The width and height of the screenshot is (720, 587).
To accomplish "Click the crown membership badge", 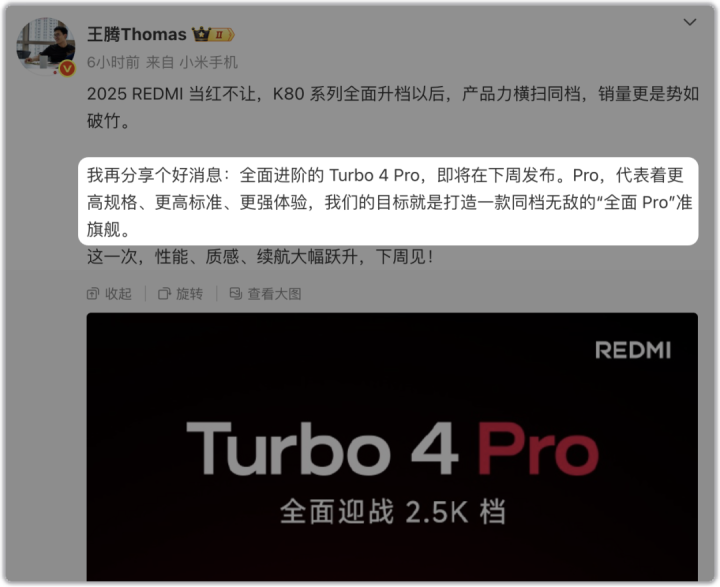I will 202,34.
